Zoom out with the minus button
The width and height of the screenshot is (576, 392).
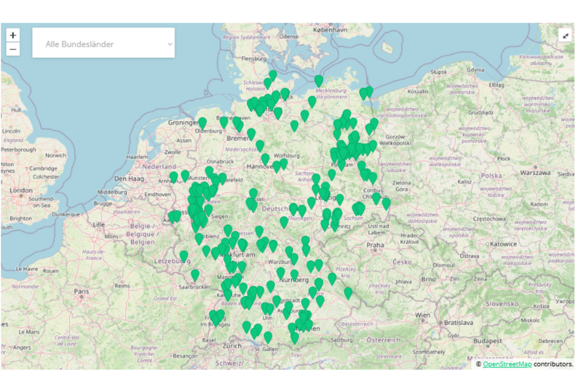coord(13,49)
